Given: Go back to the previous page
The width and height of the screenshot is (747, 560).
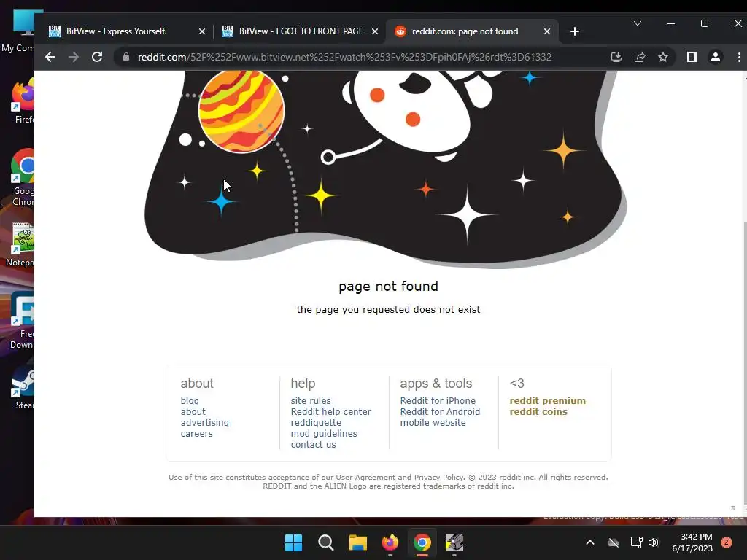Looking at the screenshot, I should 50,57.
